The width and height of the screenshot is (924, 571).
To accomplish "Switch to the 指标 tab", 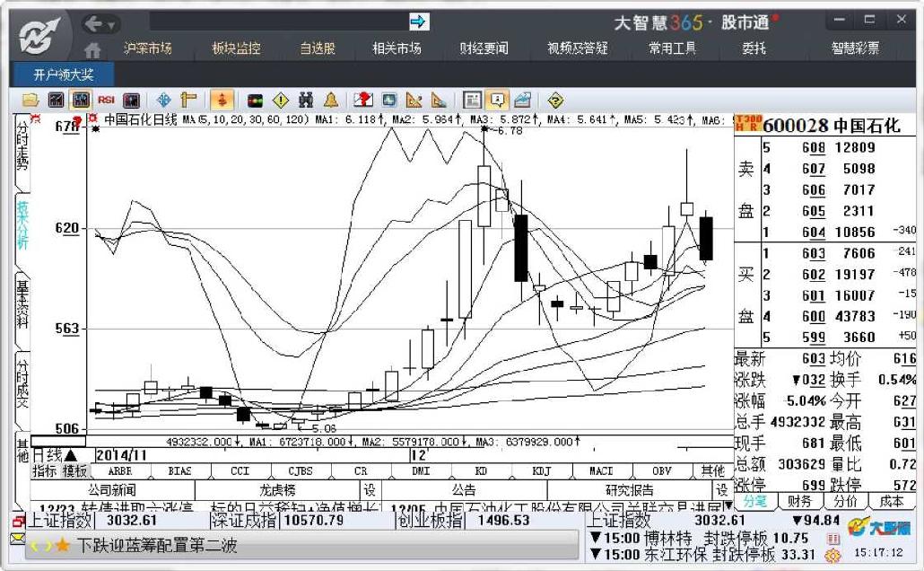I will tap(45, 470).
